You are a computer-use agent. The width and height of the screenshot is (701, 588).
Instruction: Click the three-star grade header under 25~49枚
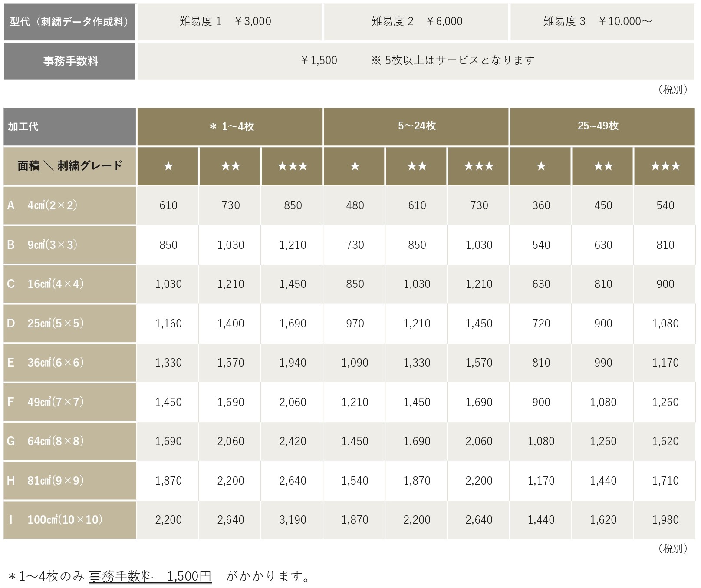[665, 166]
